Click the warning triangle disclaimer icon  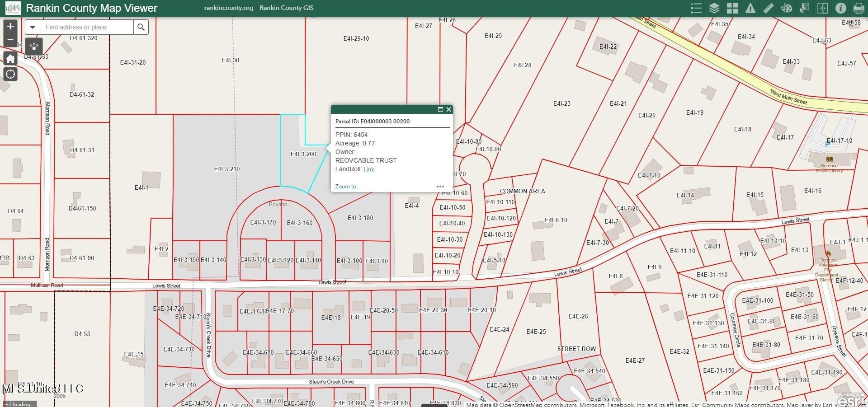point(750,8)
